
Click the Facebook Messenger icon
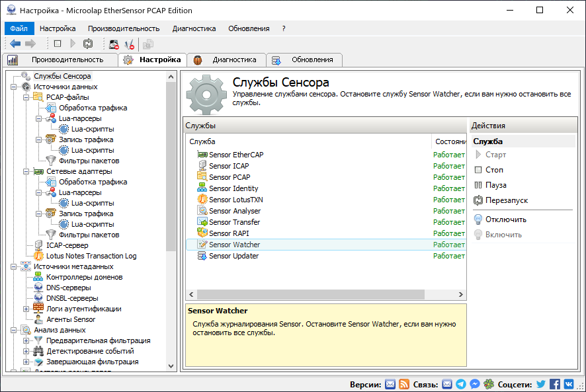pyautogui.click(x=474, y=384)
